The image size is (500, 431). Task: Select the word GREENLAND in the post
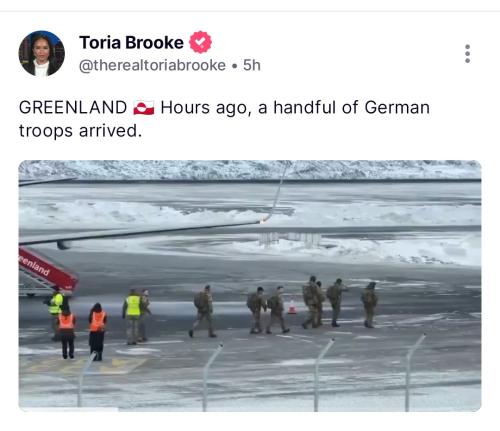click(73, 108)
